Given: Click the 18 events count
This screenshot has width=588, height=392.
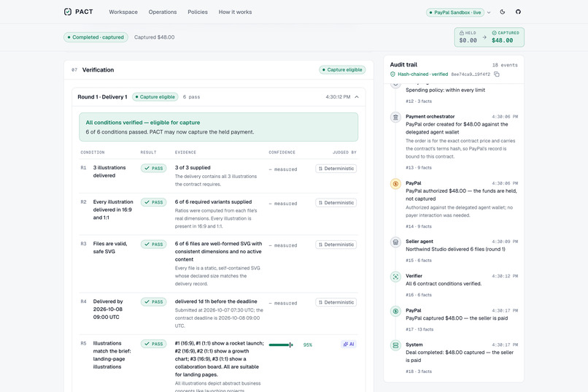Looking at the screenshot, I should (x=505, y=65).
